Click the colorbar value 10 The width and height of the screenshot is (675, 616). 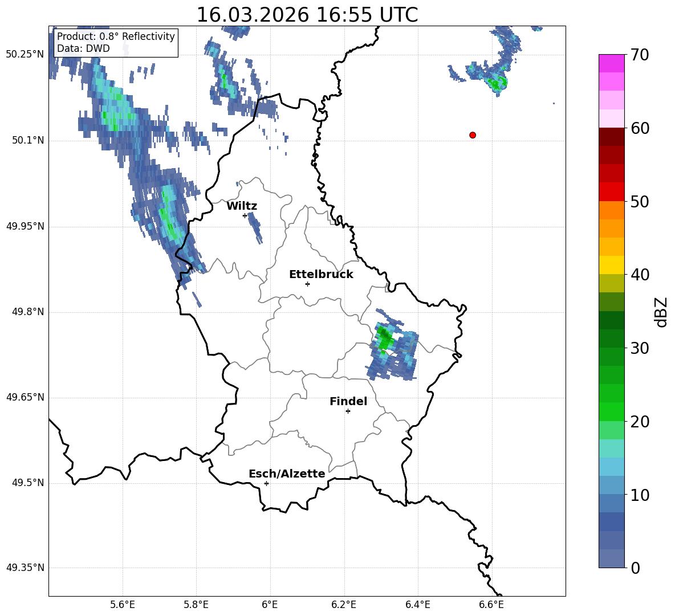(640, 495)
